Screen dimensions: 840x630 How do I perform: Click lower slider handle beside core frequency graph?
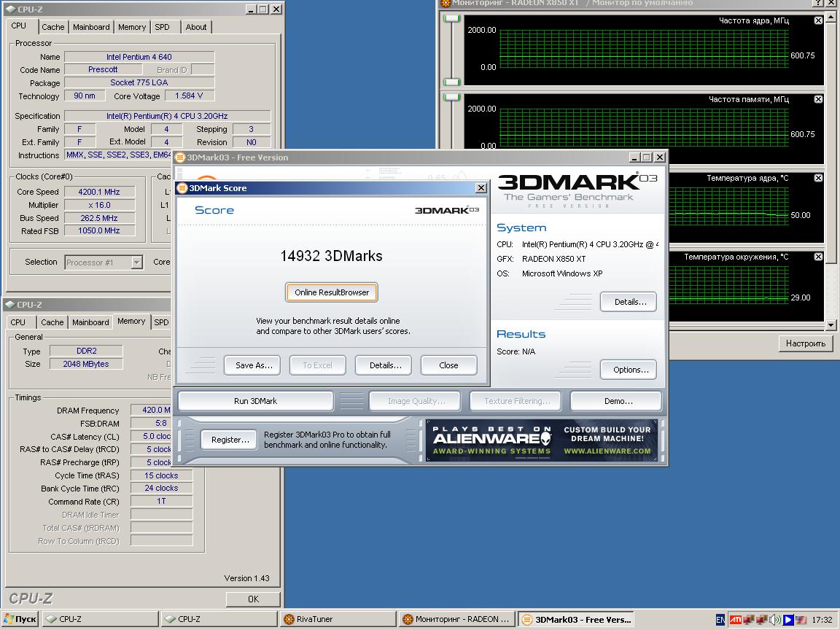click(452, 82)
